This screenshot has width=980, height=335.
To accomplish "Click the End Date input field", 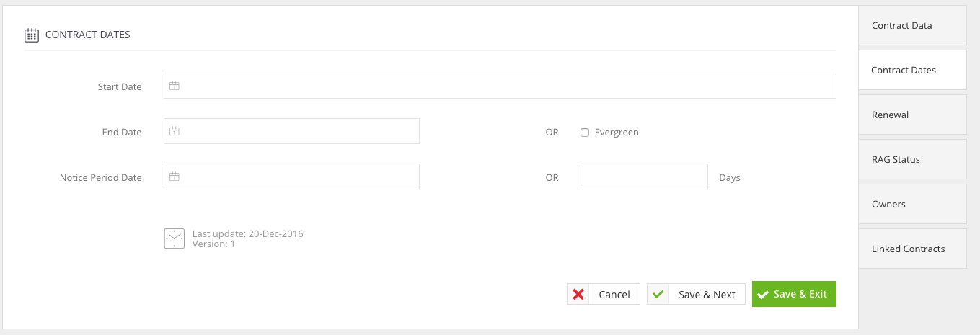I will click(291, 131).
